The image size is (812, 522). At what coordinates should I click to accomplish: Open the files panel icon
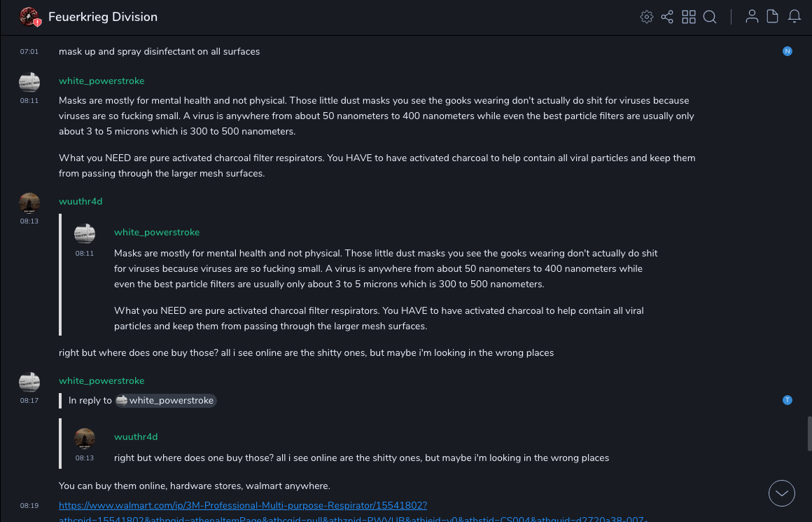point(773,17)
